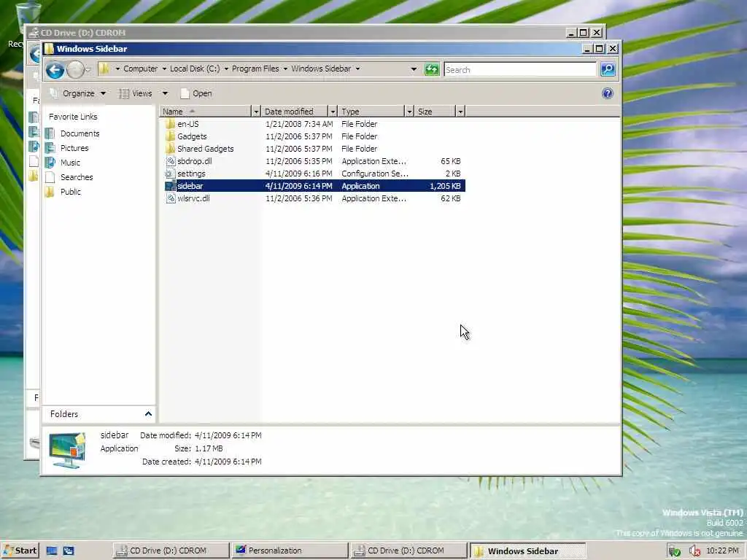Click the search magnifier button
Image resolution: width=747 pixels, height=560 pixels.
608,69
